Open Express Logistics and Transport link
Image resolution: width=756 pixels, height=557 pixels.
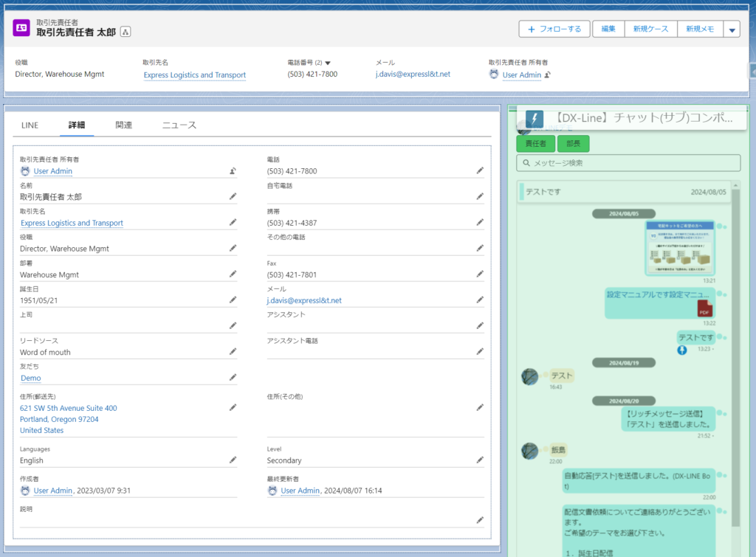[194, 75]
